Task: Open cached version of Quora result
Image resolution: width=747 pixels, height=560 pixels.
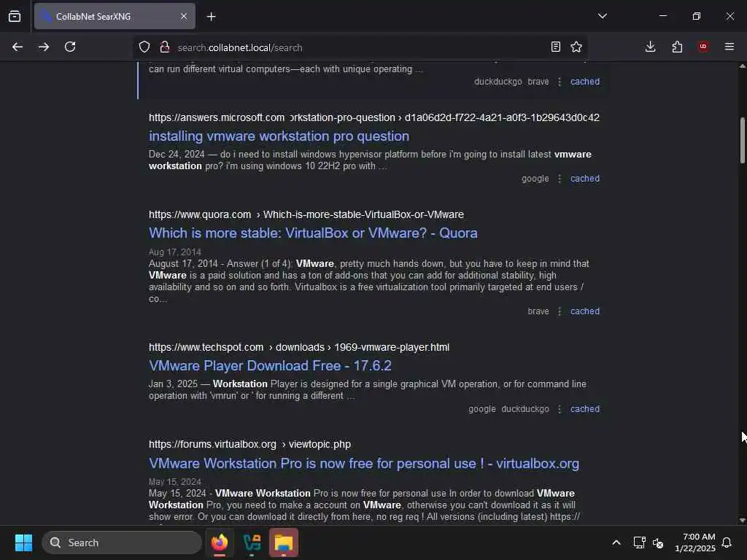Action: click(x=585, y=311)
